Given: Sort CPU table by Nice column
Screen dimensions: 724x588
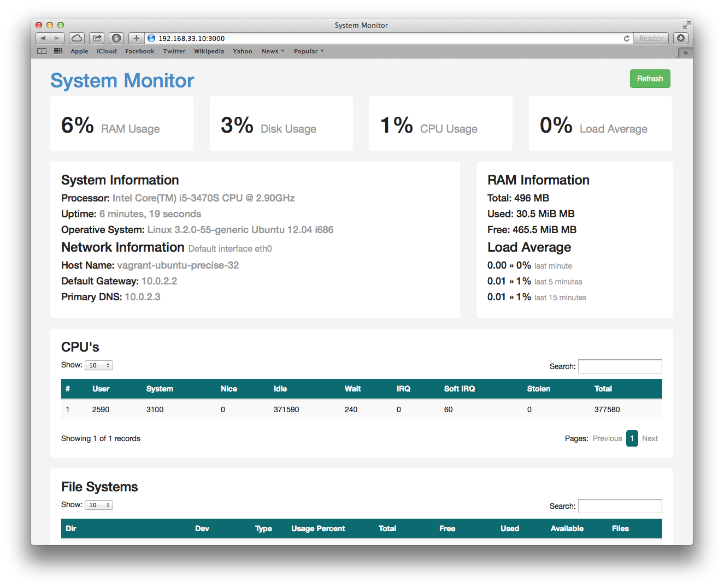Looking at the screenshot, I should click(229, 389).
